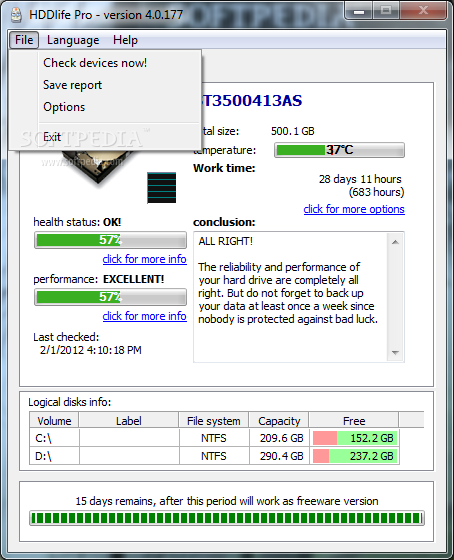The width and height of the screenshot is (454, 560).
Task: Open performance 'click for more info' link
Action: 144,316
